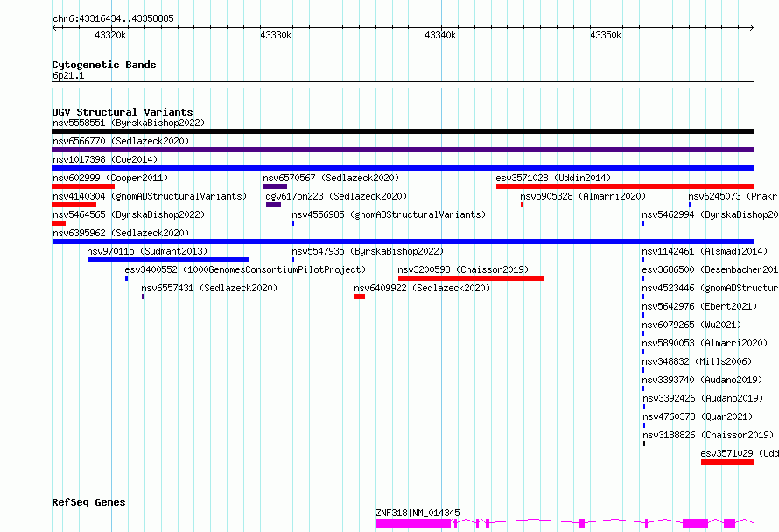Open esv3686500 variant label
The image size is (779, 532).
pyautogui.click(x=710, y=269)
